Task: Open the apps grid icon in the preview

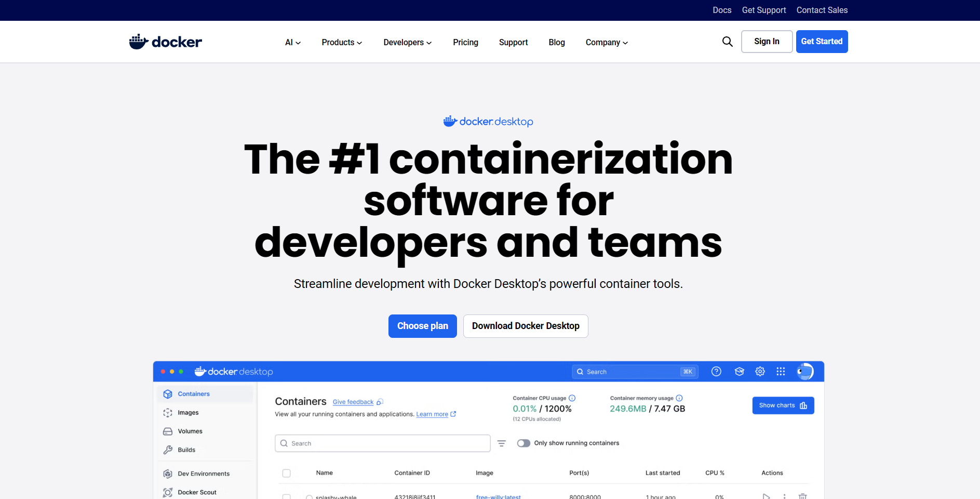Action: 781,371
